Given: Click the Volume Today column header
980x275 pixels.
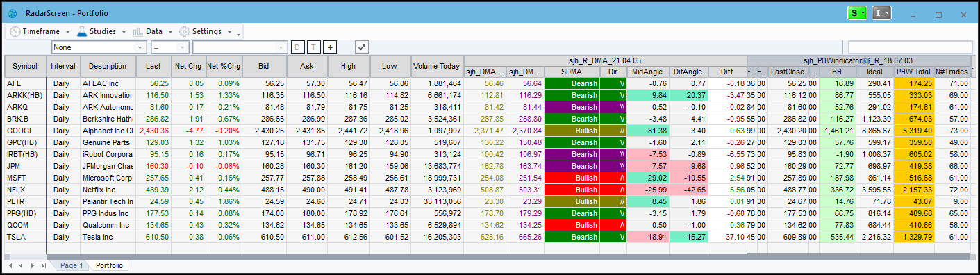Looking at the screenshot, I should [437, 67].
